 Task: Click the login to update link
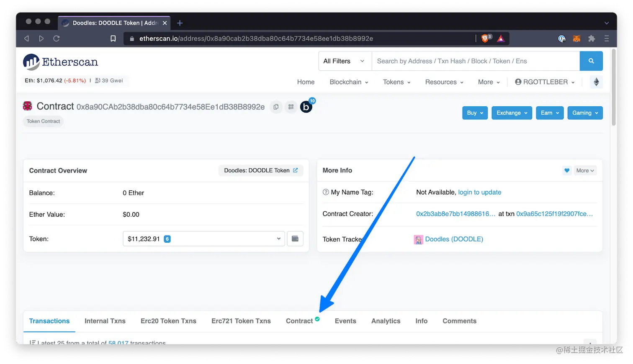(479, 192)
